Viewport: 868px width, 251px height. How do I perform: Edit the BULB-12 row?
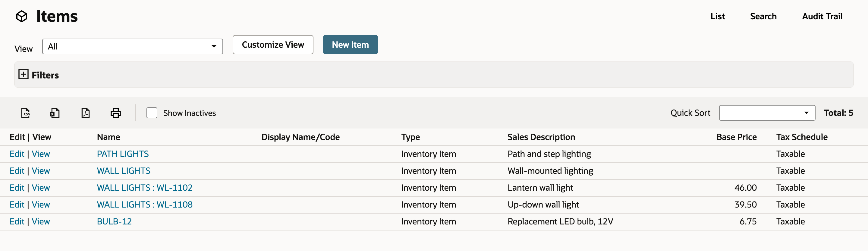[17, 221]
